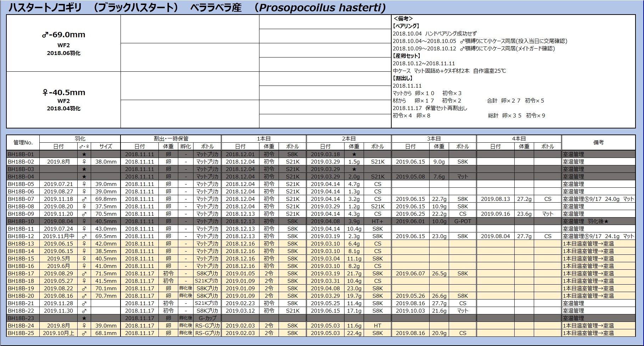This screenshot has height=346, width=644.
Task: Select row label BH18B-02
Action: tap(23, 161)
